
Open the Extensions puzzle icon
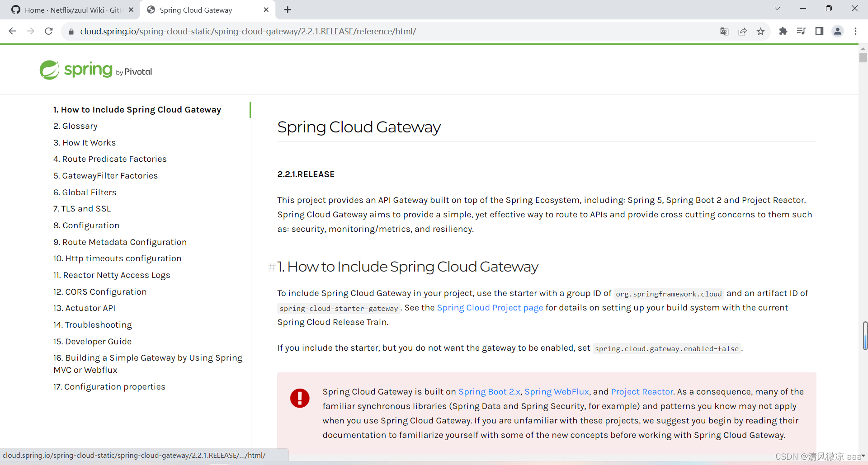click(x=783, y=31)
